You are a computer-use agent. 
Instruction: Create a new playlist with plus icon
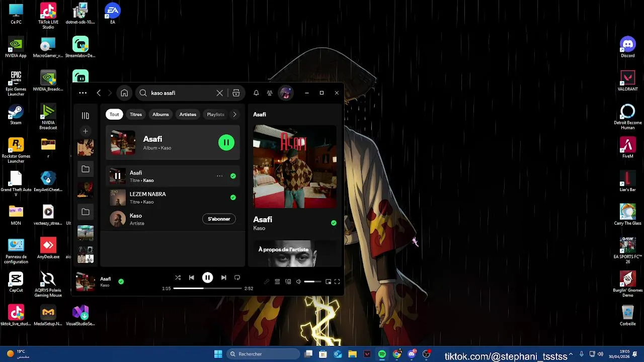pyautogui.click(x=86, y=131)
